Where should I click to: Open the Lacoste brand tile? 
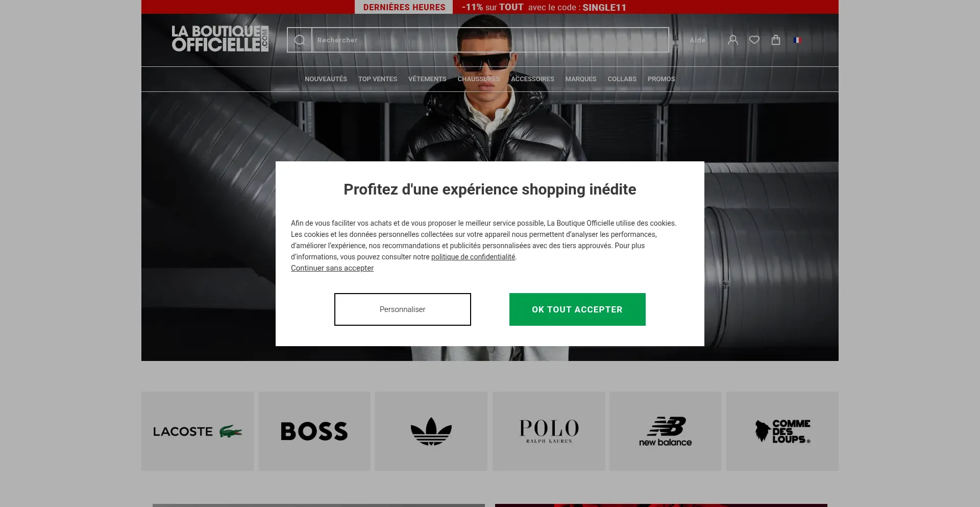point(198,431)
